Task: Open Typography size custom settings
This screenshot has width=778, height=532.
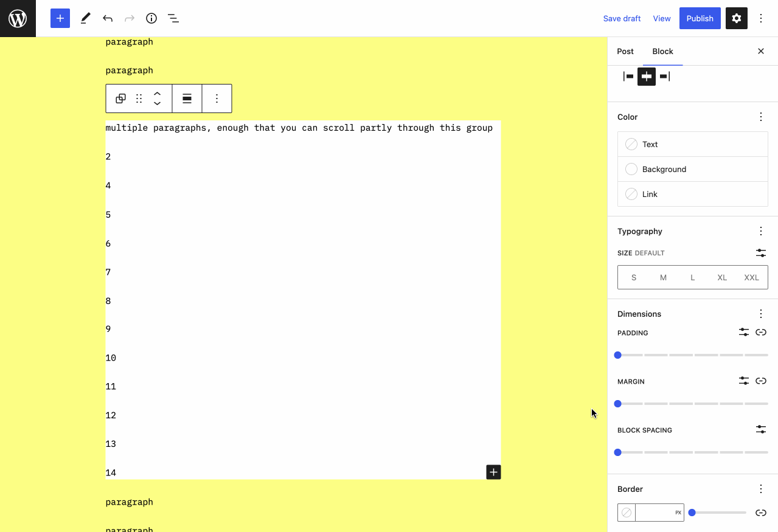Action: pyautogui.click(x=761, y=252)
